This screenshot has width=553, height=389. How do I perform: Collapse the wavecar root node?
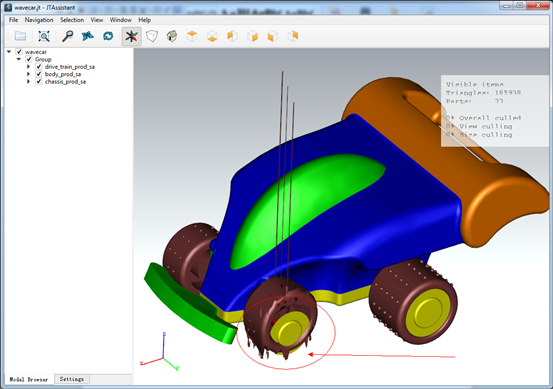[9, 52]
